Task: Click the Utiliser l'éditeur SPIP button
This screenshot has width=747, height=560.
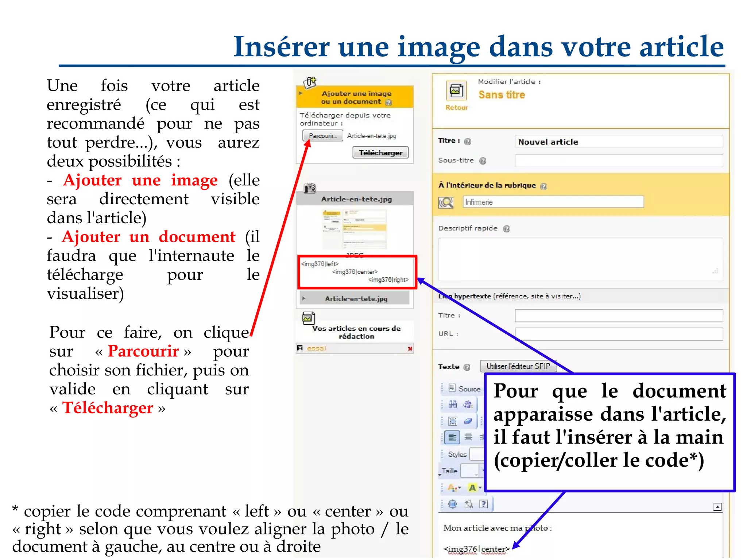Action: [x=518, y=366]
